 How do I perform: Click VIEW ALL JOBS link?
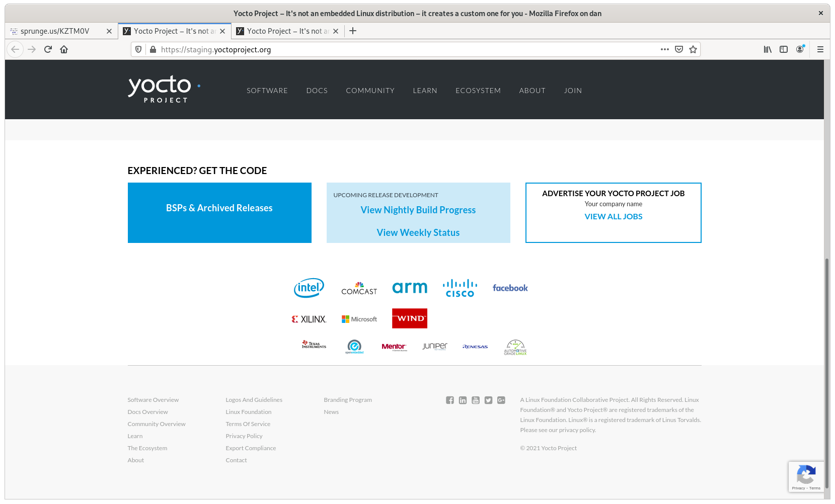coord(614,216)
